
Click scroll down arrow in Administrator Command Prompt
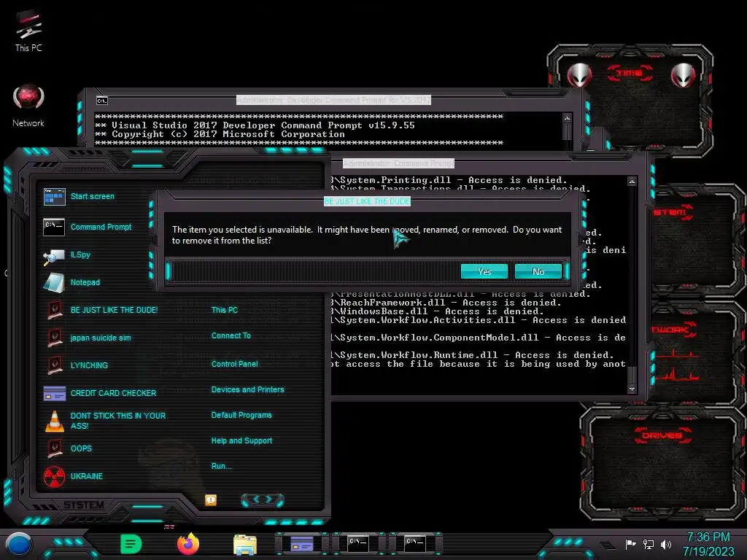click(x=632, y=389)
